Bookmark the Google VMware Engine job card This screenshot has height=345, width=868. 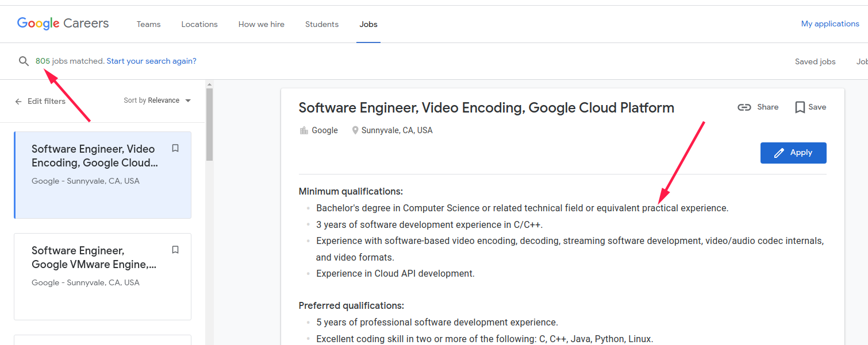[175, 250]
